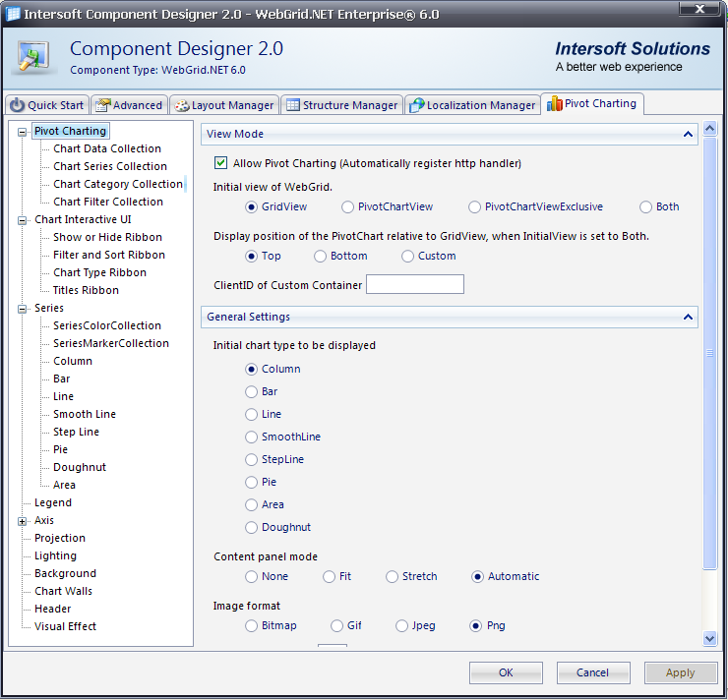Select GridView initial view option

coord(251,206)
